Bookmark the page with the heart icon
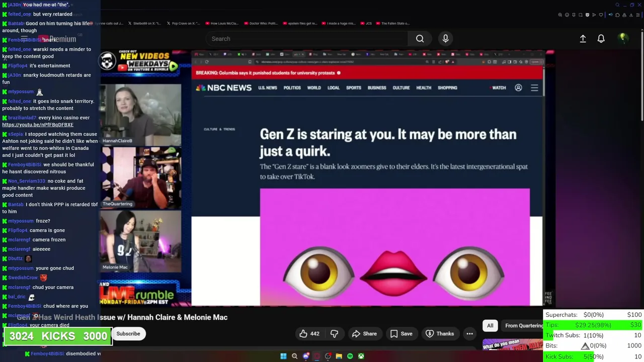Viewport: 644px width, 362px height. point(601,15)
